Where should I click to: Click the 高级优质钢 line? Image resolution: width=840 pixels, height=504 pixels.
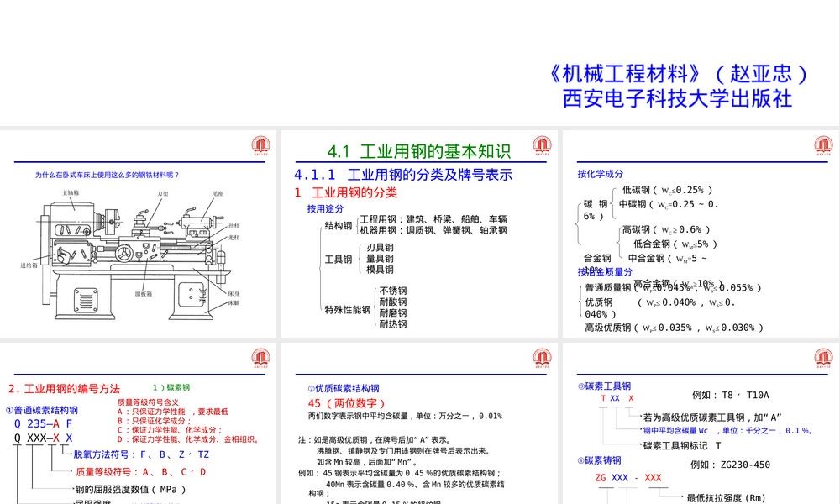pyautogui.click(x=674, y=328)
